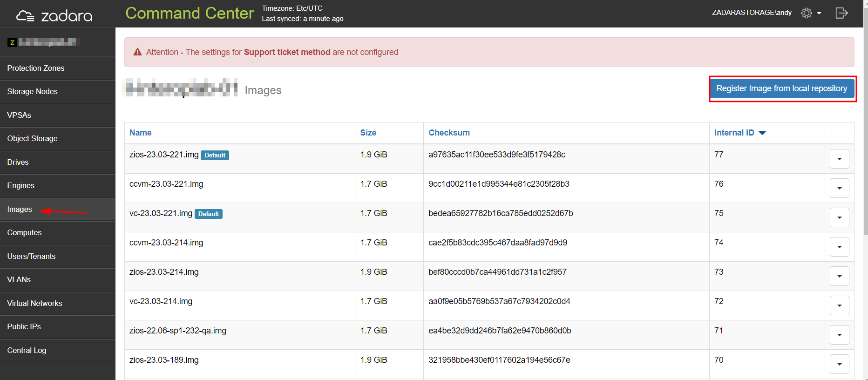This screenshot has height=380, width=868.
Task: Click the warning triangle icon in alert
Action: (x=137, y=52)
